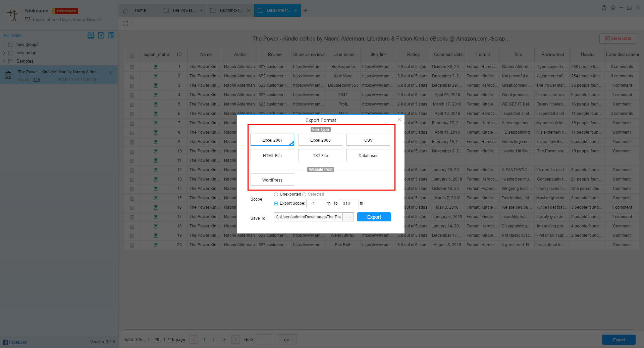Click the plus icon to add a new tab

305,10
